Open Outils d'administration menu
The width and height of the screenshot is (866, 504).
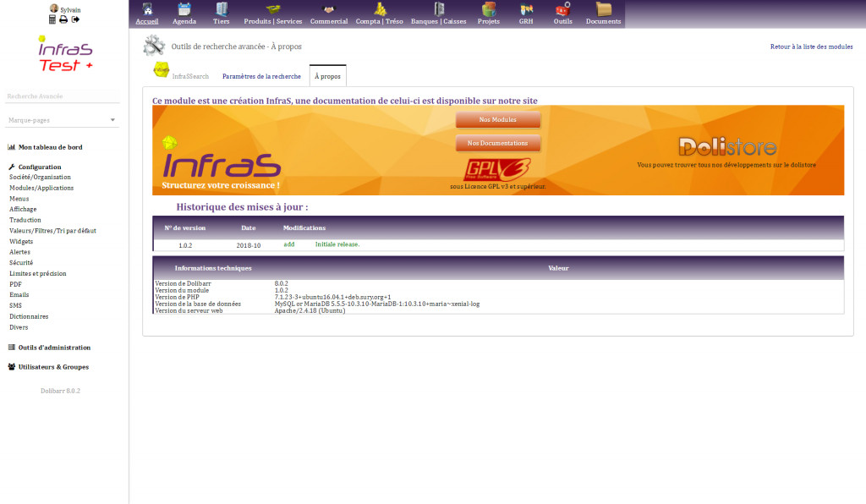[x=54, y=348]
